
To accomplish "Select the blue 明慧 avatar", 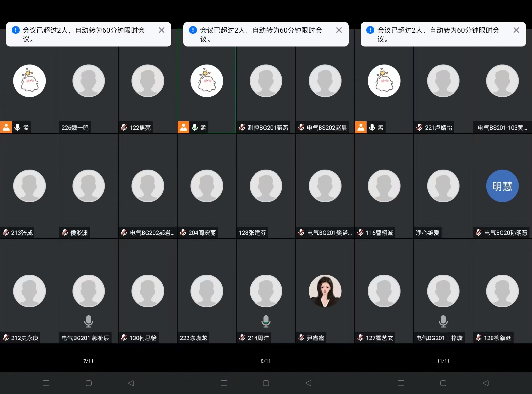I will pyautogui.click(x=502, y=186).
